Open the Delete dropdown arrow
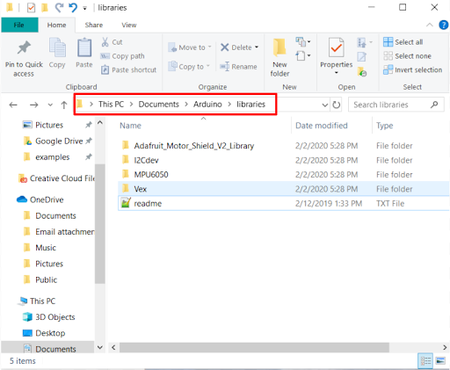Screen dimensions: 450x370 pyautogui.click(x=257, y=47)
